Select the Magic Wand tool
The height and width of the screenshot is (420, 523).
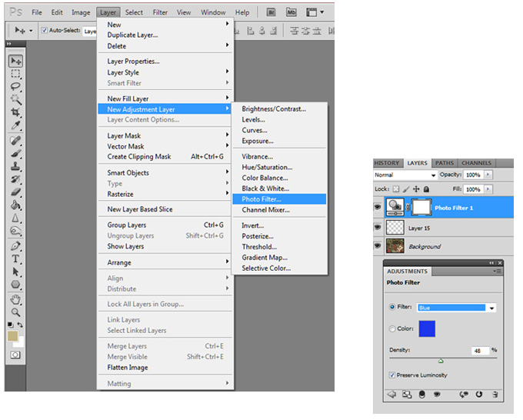point(15,99)
